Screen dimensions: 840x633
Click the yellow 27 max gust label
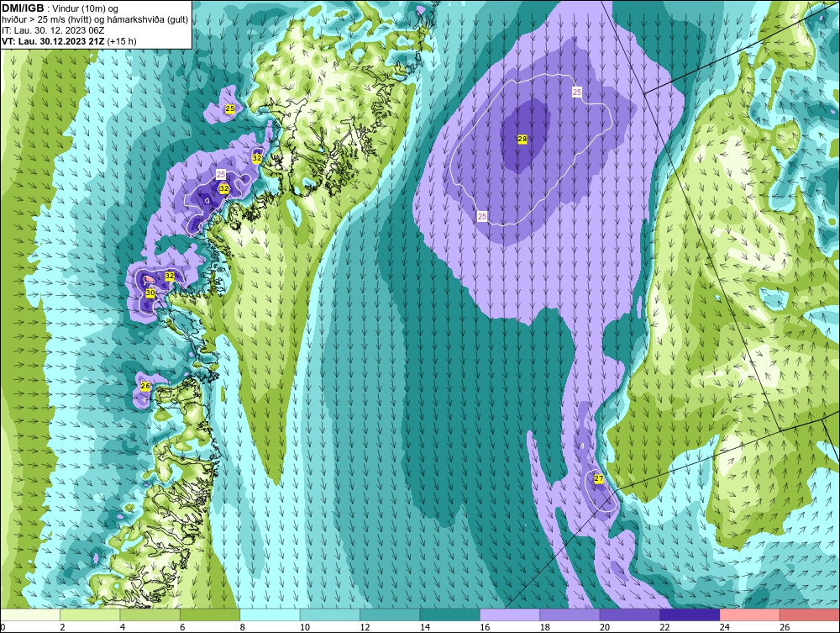pos(599,478)
